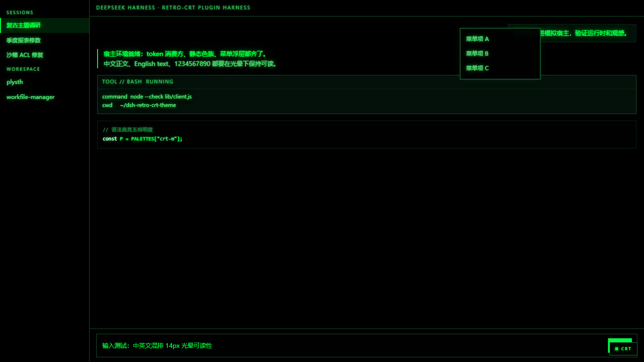Click the WORKSPACE sidebar heading
644x362 pixels.
tap(23, 69)
